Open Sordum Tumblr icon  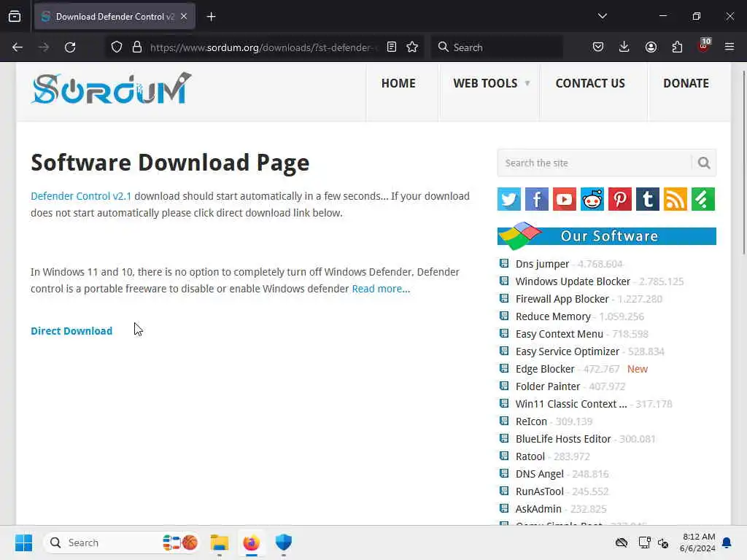[x=648, y=199]
